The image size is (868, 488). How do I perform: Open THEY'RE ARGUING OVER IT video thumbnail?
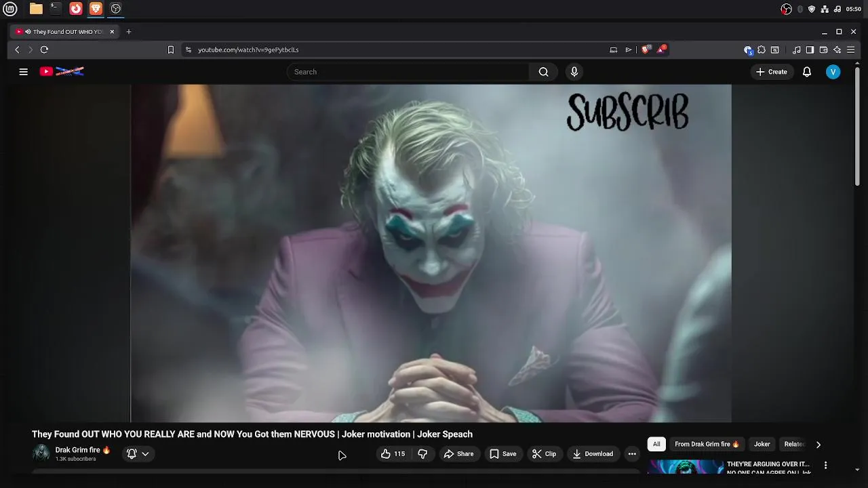click(686, 466)
